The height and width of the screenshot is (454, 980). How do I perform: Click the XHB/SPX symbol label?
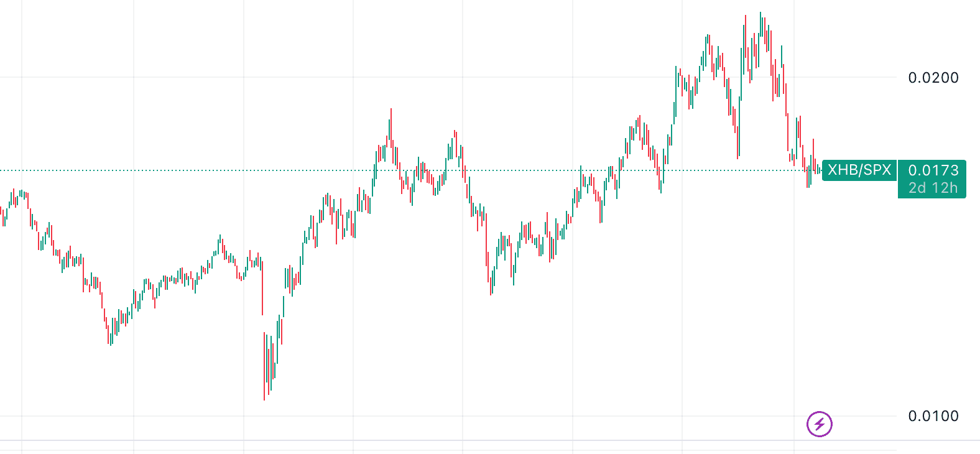[859, 170]
